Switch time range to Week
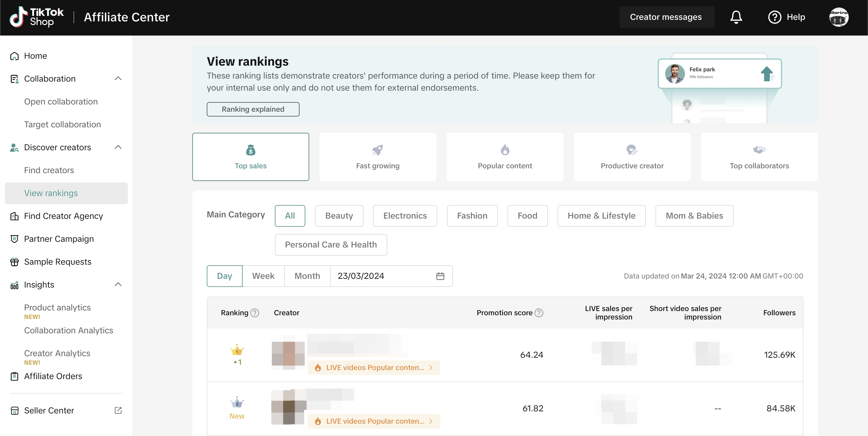Image resolution: width=868 pixels, height=436 pixels. 263,276
